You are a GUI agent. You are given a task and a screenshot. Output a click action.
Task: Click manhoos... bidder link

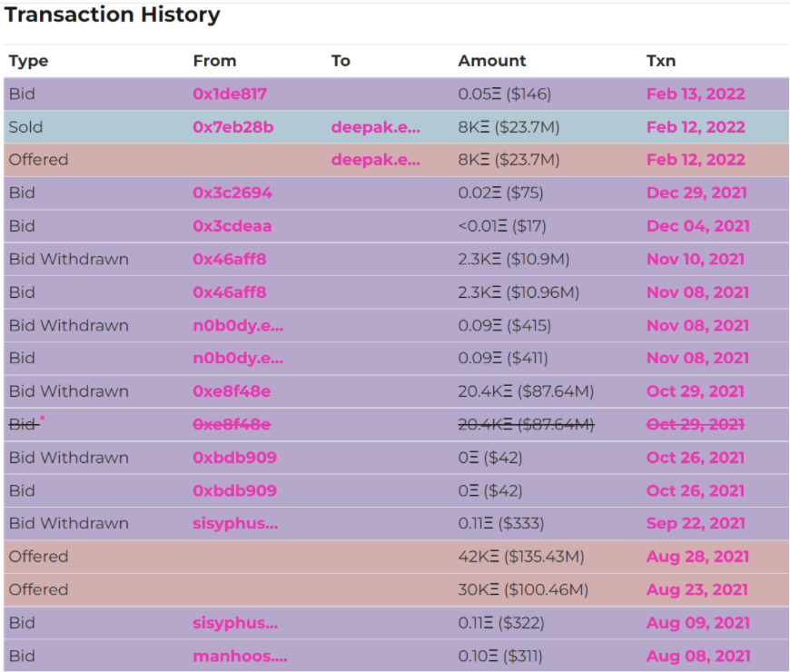(240, 656)
